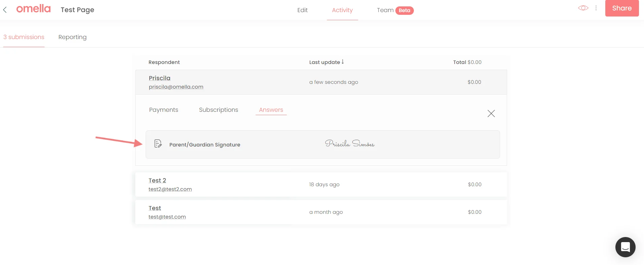Click the $0.00 amount in Test 2 row
The height and width of the screenshot is (265, 644).
point(475,185)
